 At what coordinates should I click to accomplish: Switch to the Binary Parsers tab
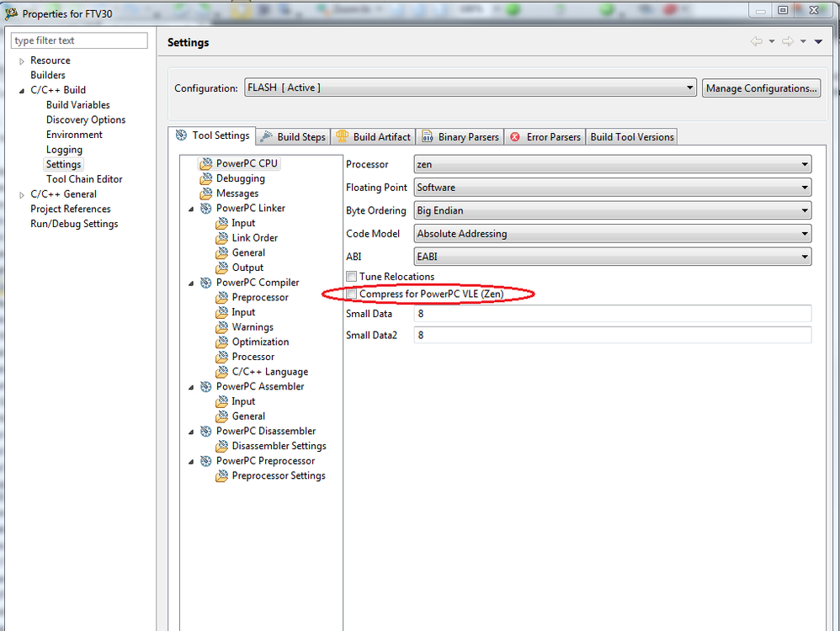[460, 137]
